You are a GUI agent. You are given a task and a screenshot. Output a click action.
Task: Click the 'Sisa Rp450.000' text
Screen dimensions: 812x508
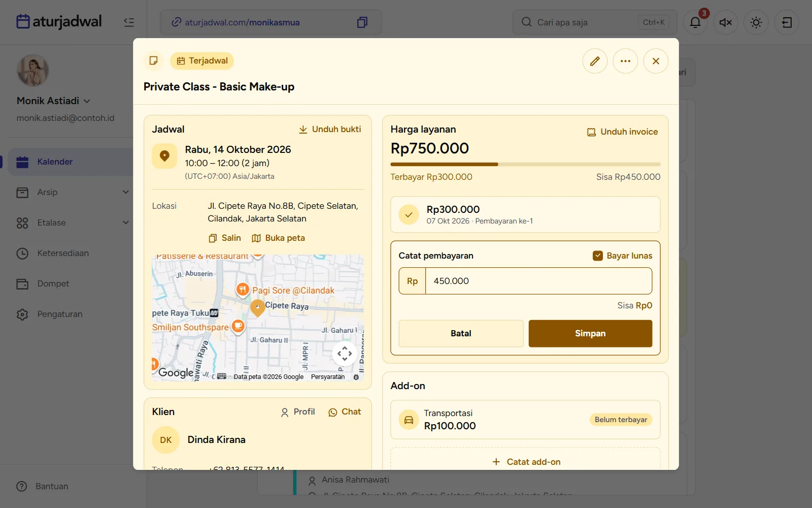click(628, 177)
